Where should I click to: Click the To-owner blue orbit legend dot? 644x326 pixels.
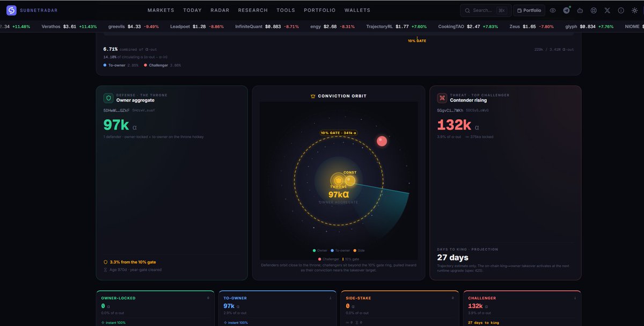coord(333,250)
